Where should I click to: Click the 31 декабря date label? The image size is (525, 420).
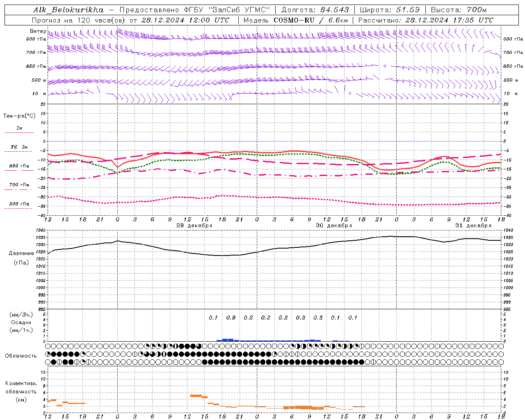pos(473,226)
